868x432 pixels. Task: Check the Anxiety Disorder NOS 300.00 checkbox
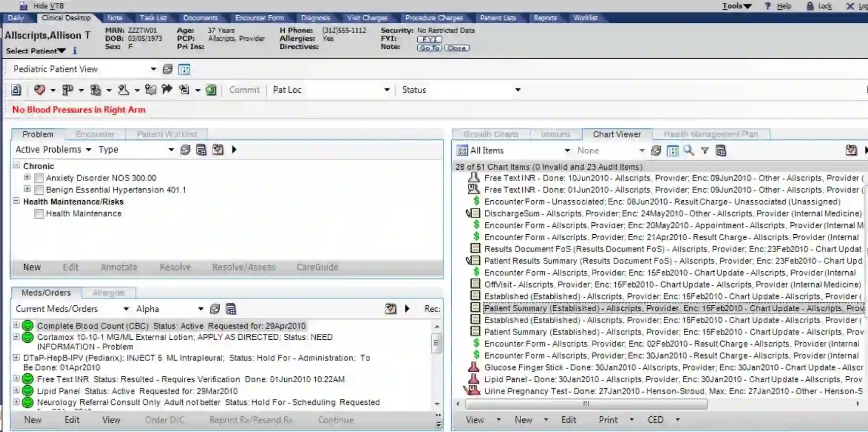click(x=39, y=178)
